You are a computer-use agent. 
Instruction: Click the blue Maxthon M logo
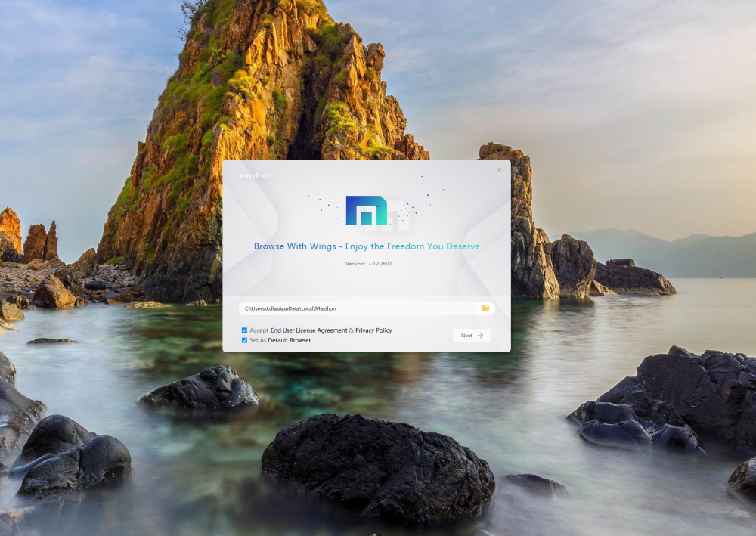pos(365,211)
